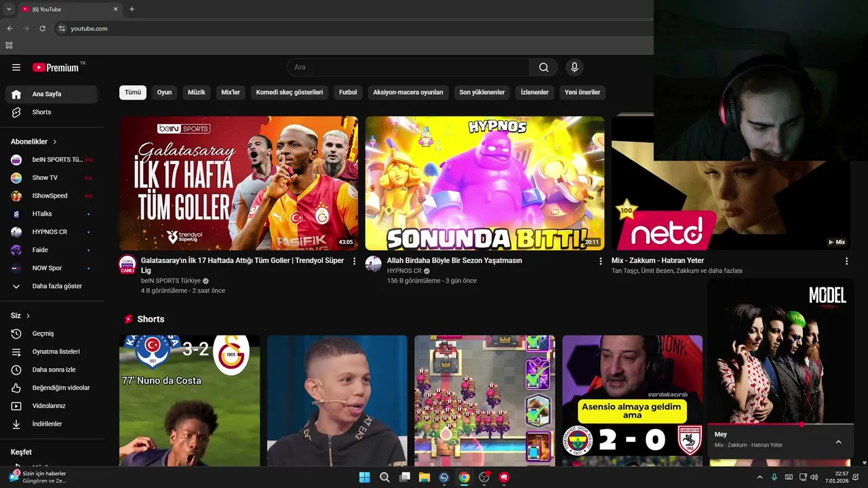Open Ana Sayfa in sidebar
Image resolution: width=868 pixels, height=488 pixels.
tap(52, 94)
